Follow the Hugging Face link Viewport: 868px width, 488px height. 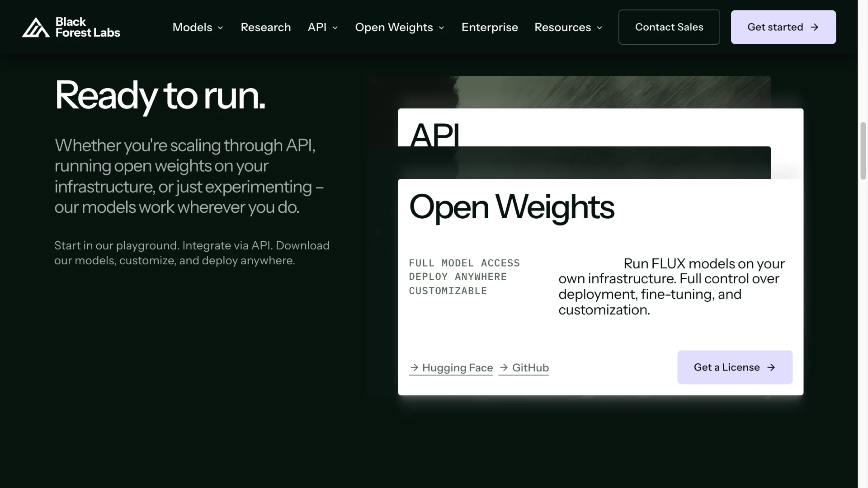[x=451, y=368]
